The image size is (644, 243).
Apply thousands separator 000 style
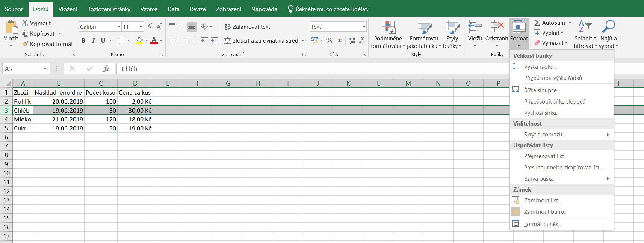coord(339,40)
